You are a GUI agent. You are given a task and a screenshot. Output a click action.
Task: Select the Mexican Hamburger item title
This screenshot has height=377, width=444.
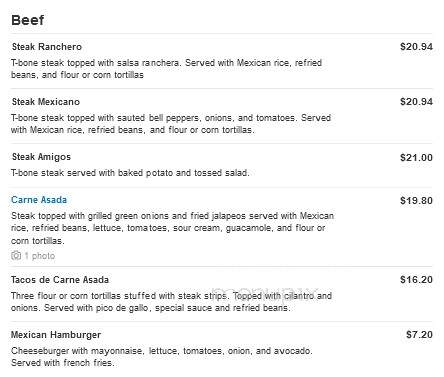pos(56,335)
